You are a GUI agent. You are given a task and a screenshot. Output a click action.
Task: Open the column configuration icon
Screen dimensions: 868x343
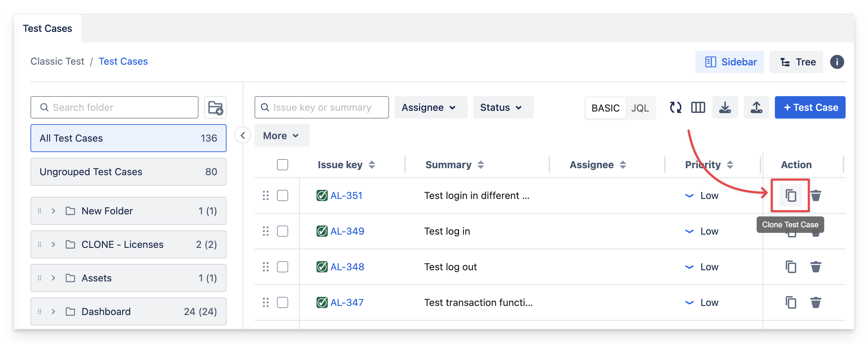coord(698,108)
